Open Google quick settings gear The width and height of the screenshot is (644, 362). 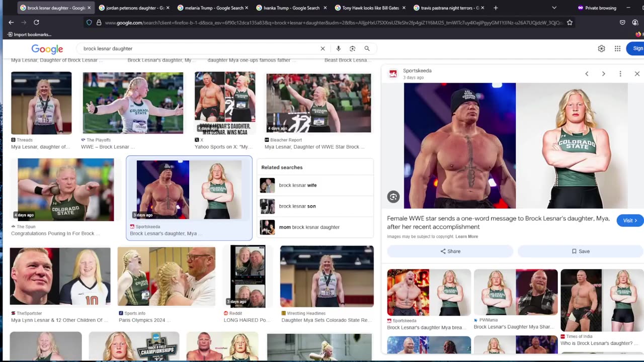(601, 48)
